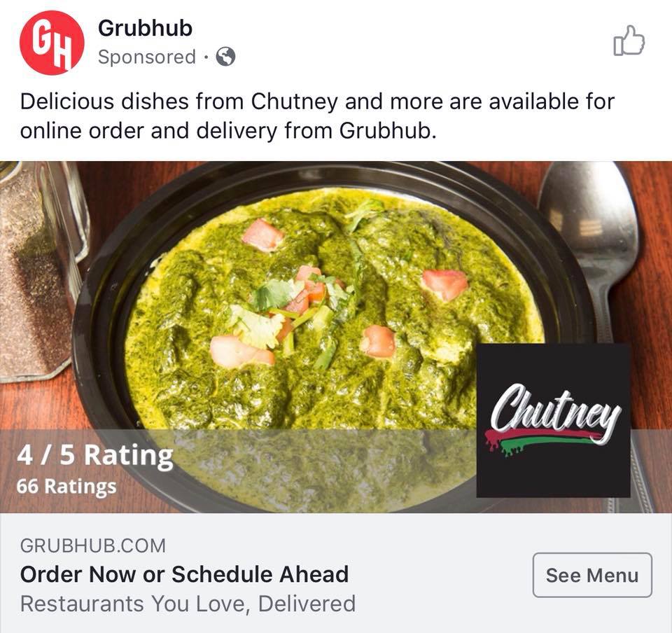Open the Grubhub GH profile logo

[x=52, y=43]
